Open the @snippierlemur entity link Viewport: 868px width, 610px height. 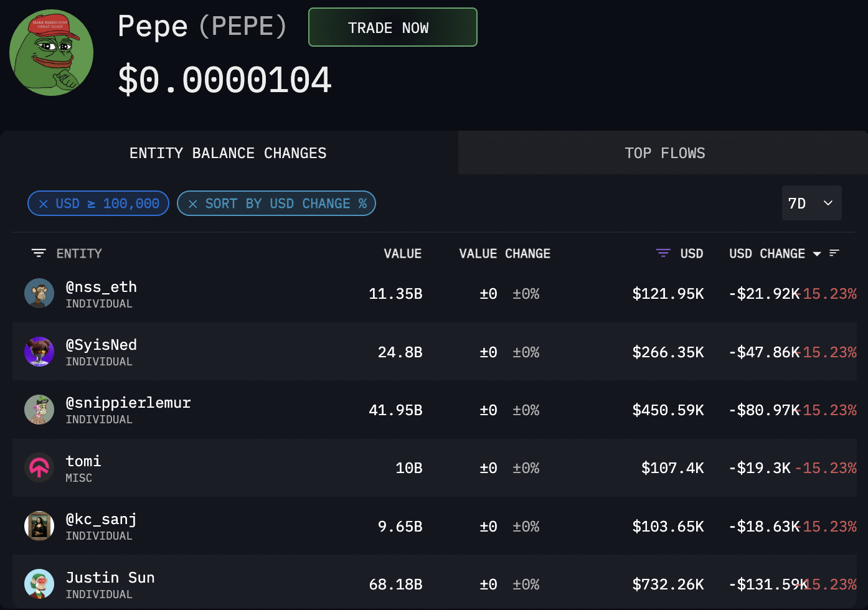128,403
